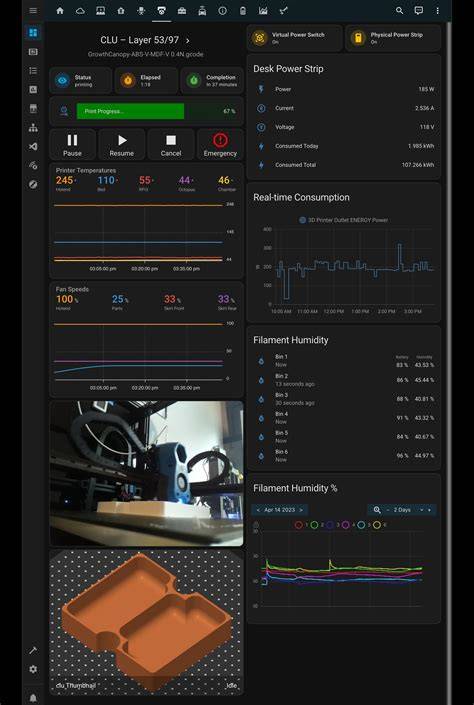This screenshot has width=474, height=705.
Task: Open the printer webcam feed
Action: [x=146, y=474]
